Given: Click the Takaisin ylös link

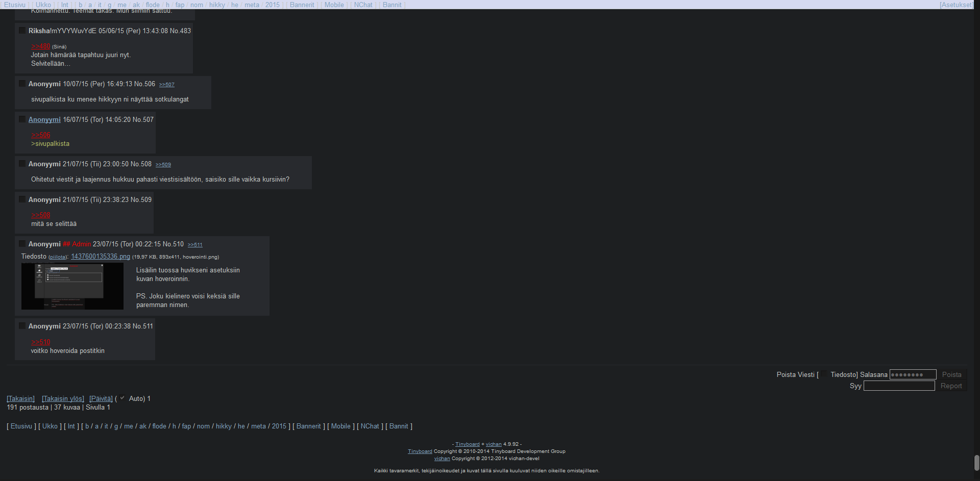Looking at the screenshot, I should [x=63, y=398].
